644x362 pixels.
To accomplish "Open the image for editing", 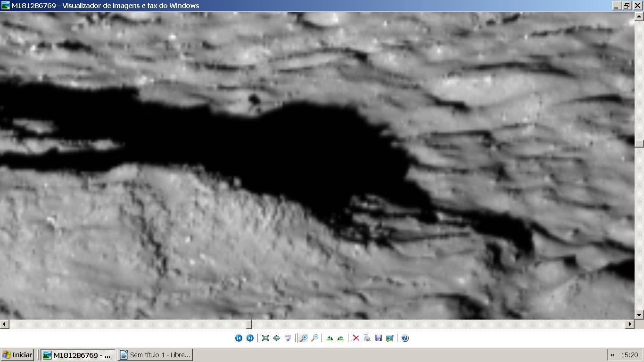I will [390, 338].
